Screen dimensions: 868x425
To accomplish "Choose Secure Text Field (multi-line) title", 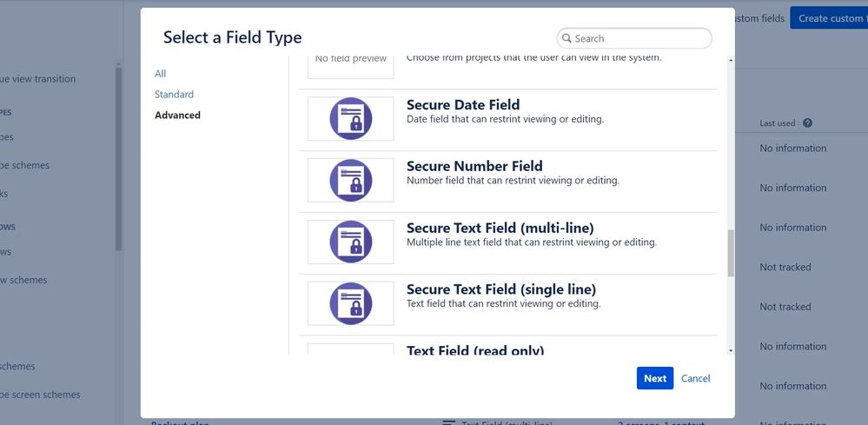I will pyautogui.click(x=500, y=228).
